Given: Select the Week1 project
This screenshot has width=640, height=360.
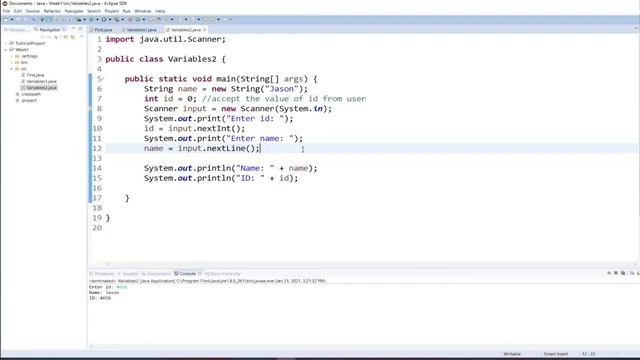Looking at the screenshot, I should pos(22,49).
